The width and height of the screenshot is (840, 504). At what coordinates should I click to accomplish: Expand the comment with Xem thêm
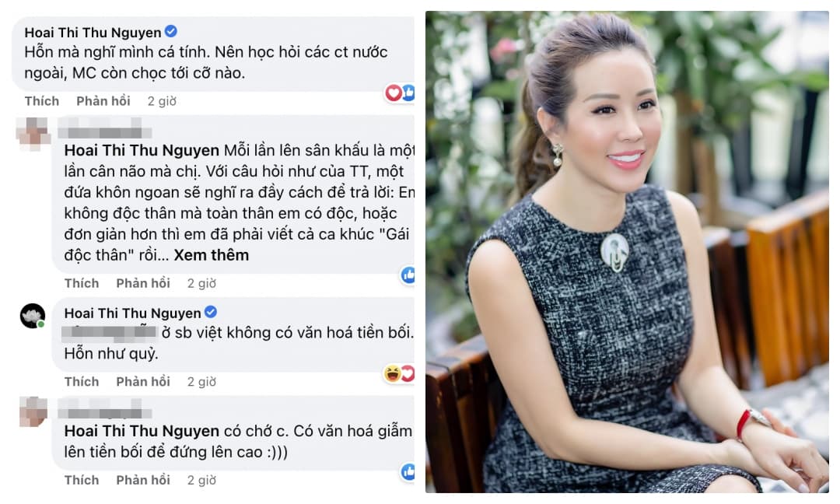211,255
